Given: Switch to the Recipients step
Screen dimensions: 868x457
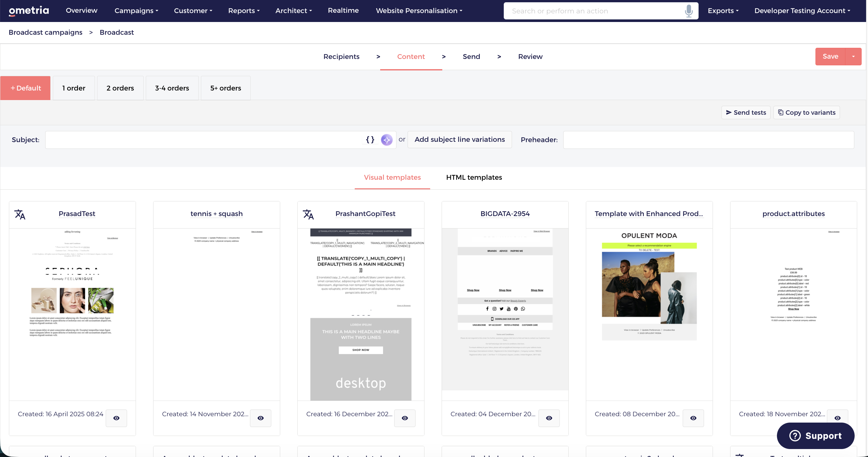Looking at the screenshot, I should click(341, 56).
